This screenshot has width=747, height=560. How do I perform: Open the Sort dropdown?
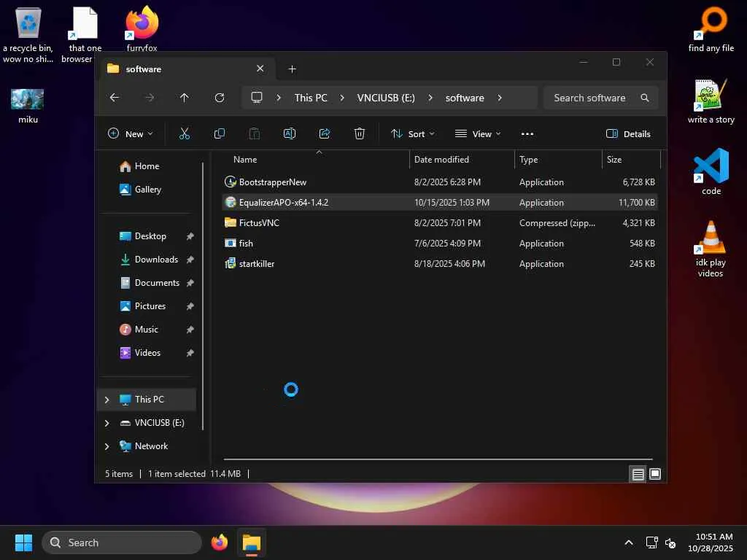pos(413,134)
